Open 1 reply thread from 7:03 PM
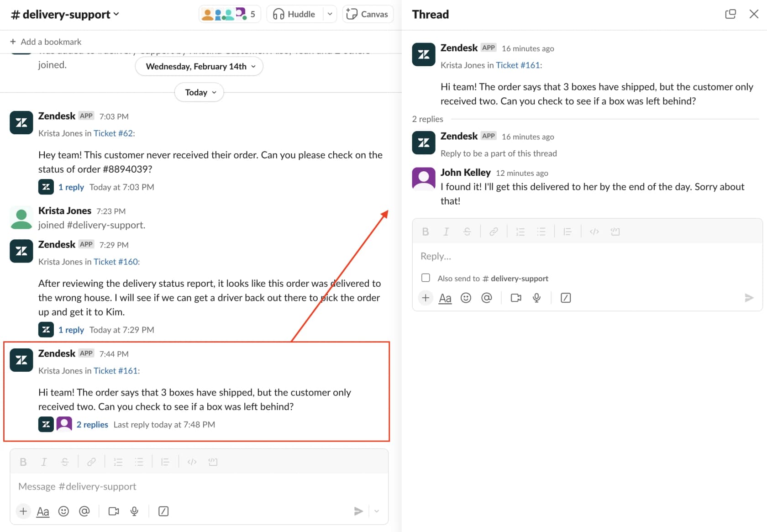This screenshot has width=767, height=532. 71,187
